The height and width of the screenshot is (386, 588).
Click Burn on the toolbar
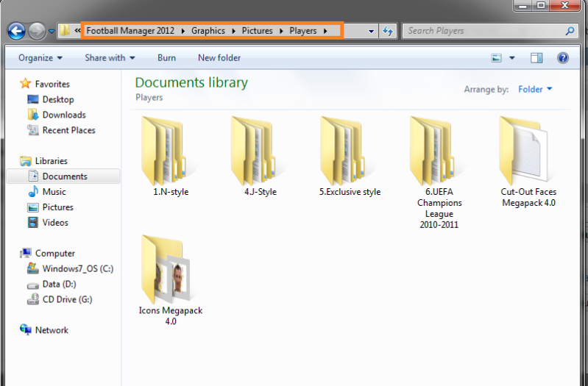[x=166, y=58]
